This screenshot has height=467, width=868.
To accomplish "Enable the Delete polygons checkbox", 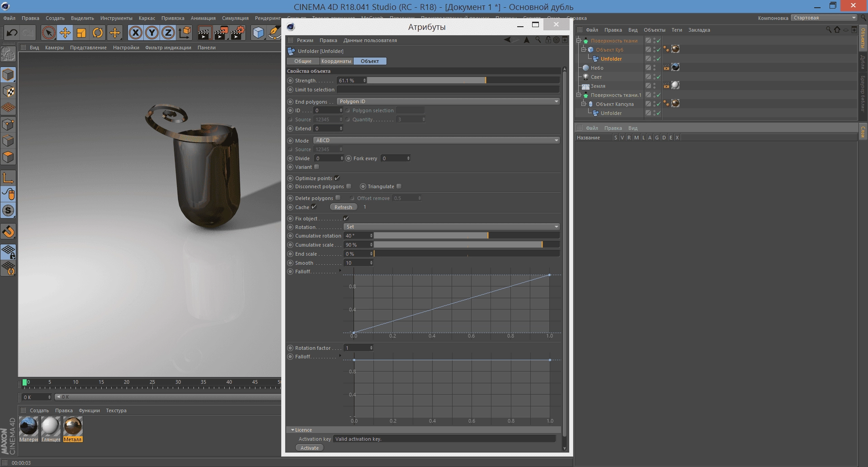I will 338,198.
